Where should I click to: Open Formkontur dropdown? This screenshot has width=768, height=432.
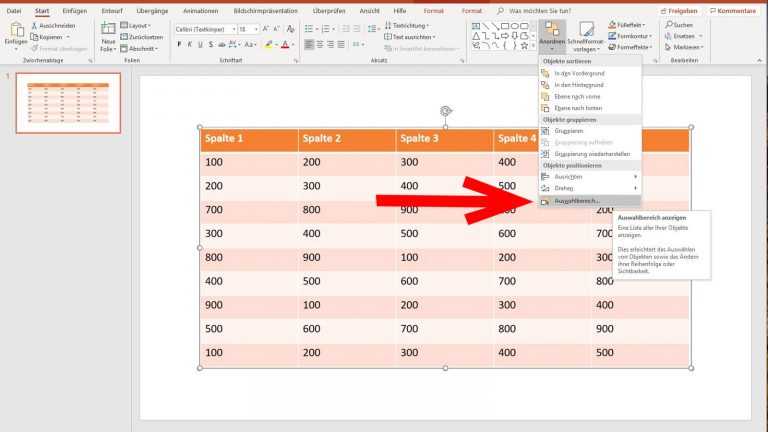pos(630,36)
